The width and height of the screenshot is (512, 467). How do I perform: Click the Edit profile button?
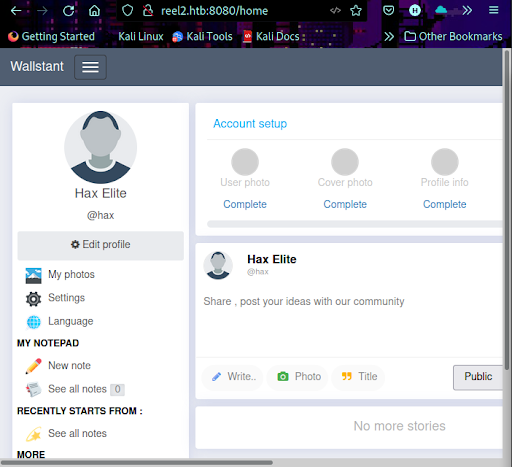[x=100, y=245]
